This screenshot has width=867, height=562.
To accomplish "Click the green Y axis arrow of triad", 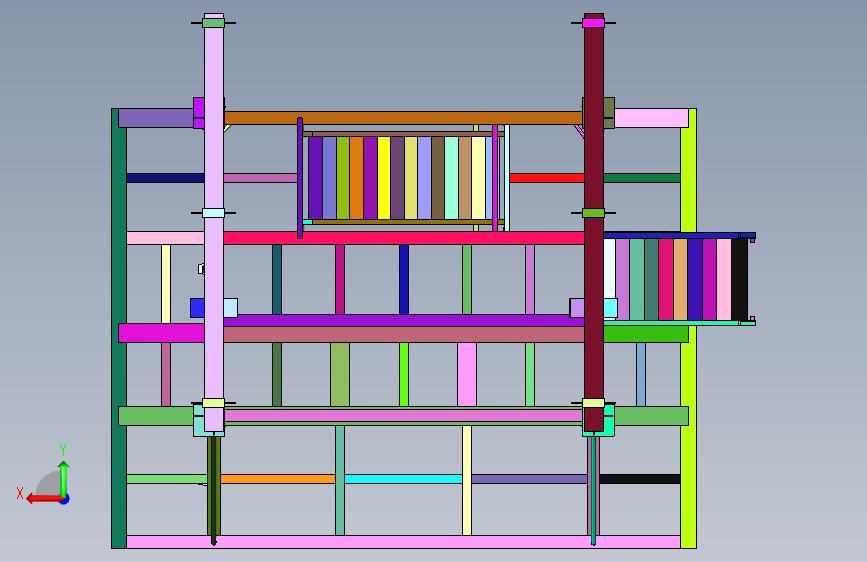I will coord(64,479).
